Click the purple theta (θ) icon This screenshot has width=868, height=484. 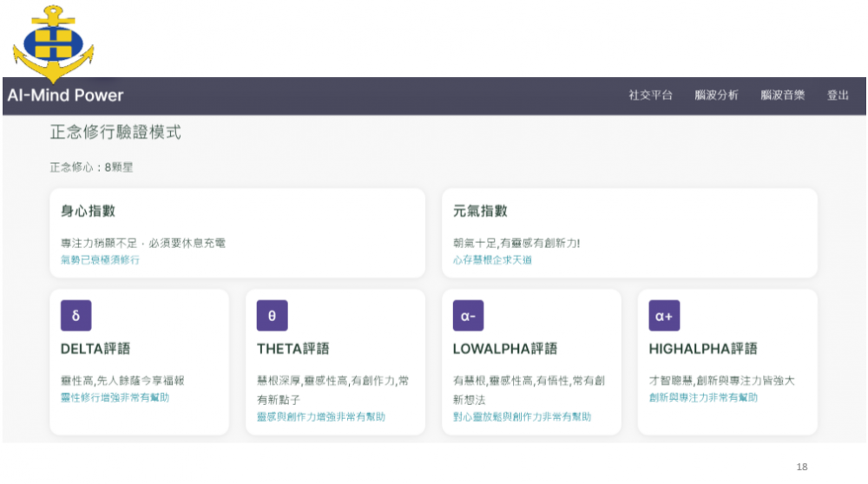point(272,316)
